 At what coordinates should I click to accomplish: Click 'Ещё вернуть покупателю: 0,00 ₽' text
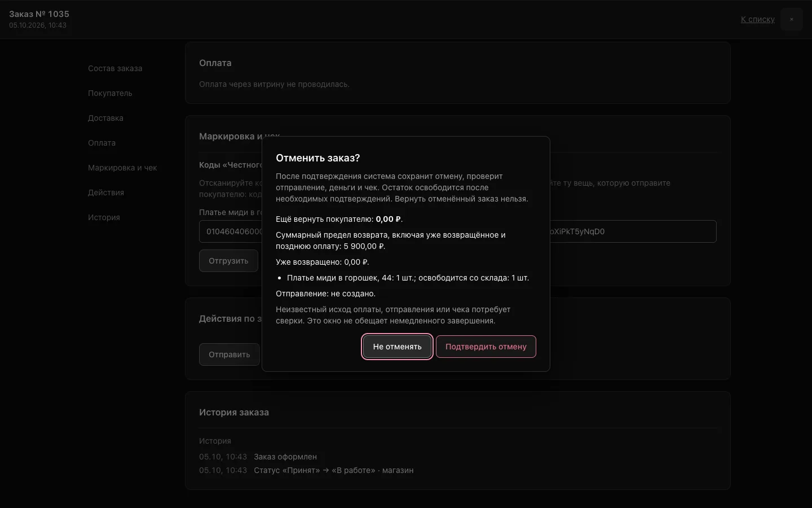pos(339,219)
